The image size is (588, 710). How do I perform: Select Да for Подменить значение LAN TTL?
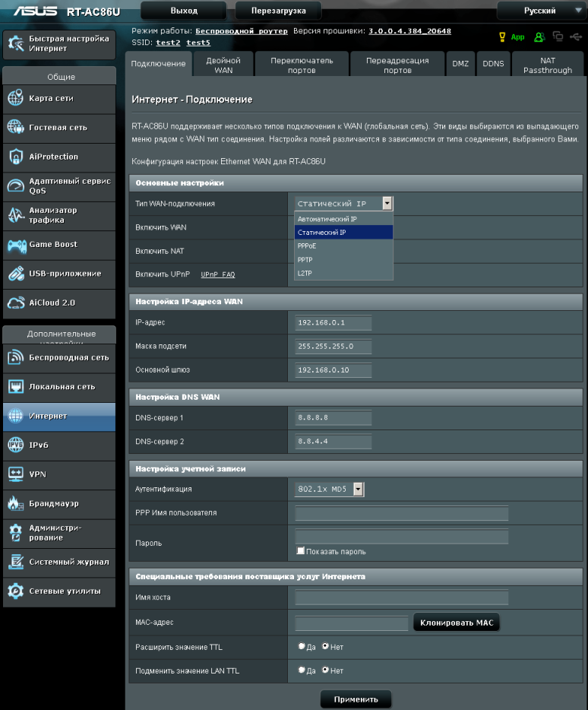pyautogui.click(x=302, y=670)
